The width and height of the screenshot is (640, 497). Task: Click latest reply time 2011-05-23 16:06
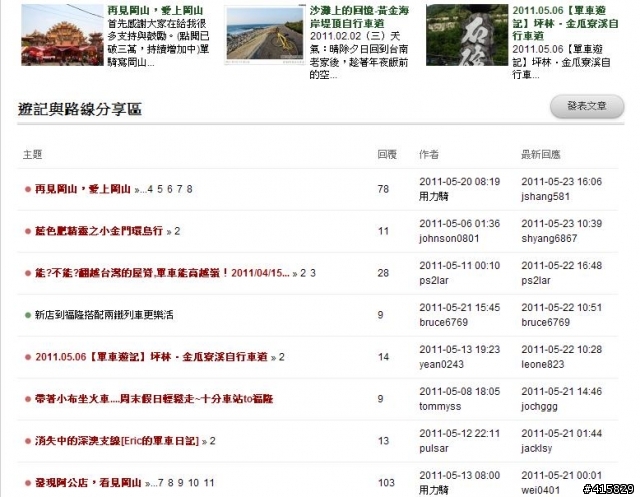(x=561, y=182)
